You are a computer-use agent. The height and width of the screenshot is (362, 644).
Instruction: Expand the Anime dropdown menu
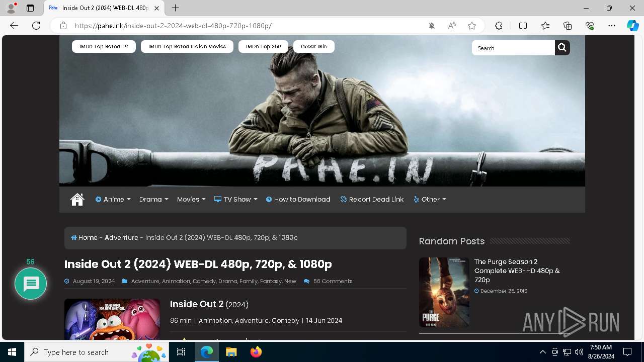coord(113,200)
